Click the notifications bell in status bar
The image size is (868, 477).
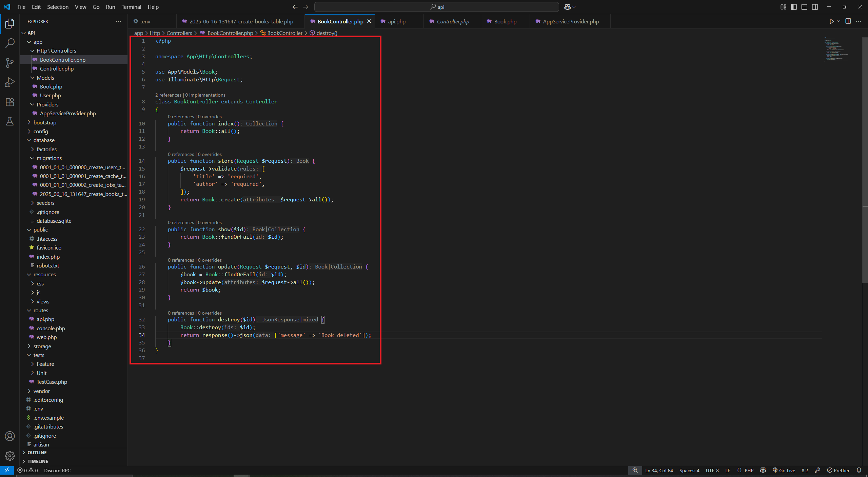(860, 470)
